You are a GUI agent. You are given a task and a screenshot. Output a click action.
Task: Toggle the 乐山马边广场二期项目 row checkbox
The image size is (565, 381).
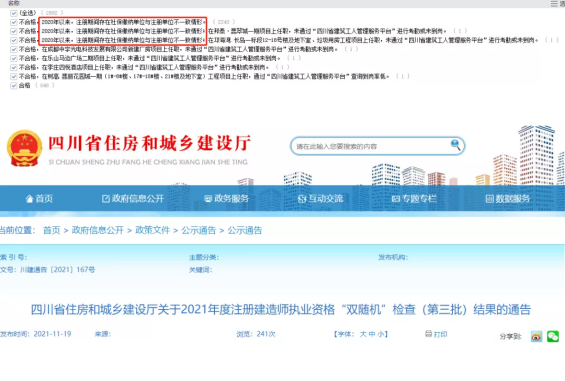[x=14, y=58]
